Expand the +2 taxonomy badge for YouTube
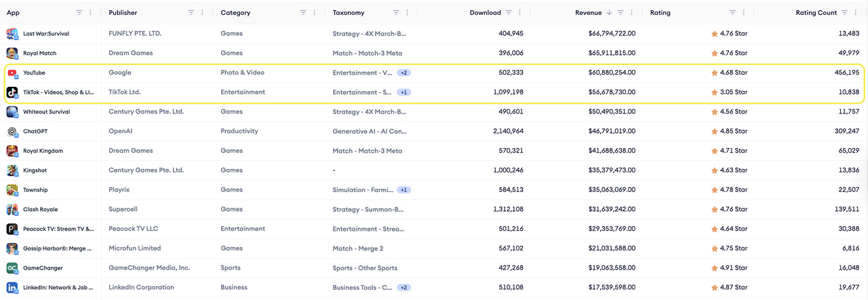 pyautogui.click(x=403, y=73)
